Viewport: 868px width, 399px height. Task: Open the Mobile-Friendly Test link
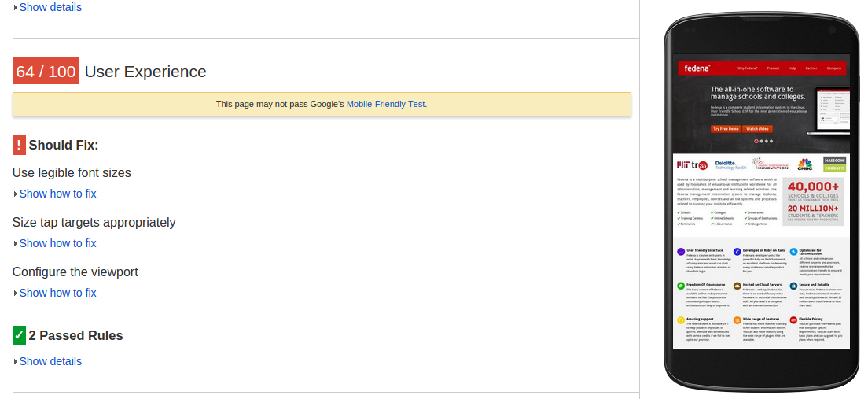[385, 104]
